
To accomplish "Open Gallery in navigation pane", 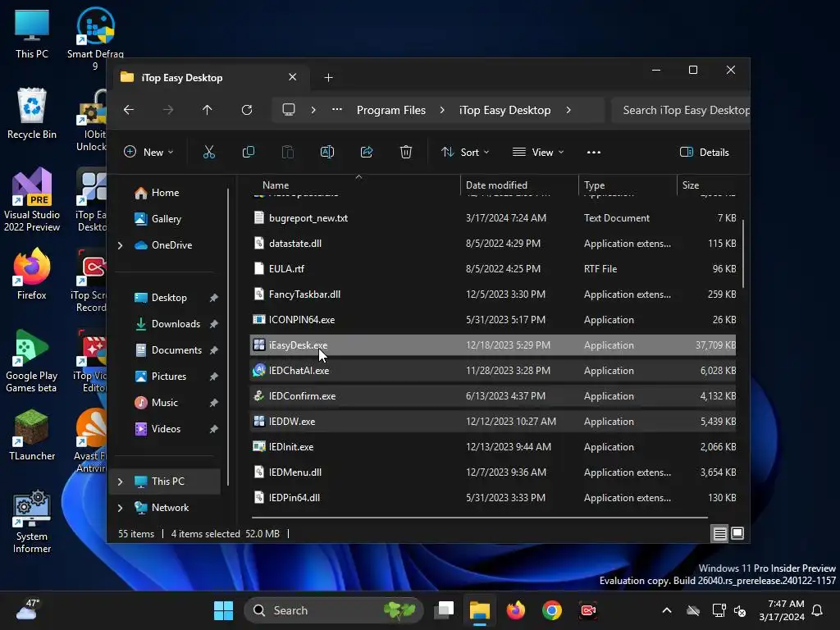I will 166,219.
